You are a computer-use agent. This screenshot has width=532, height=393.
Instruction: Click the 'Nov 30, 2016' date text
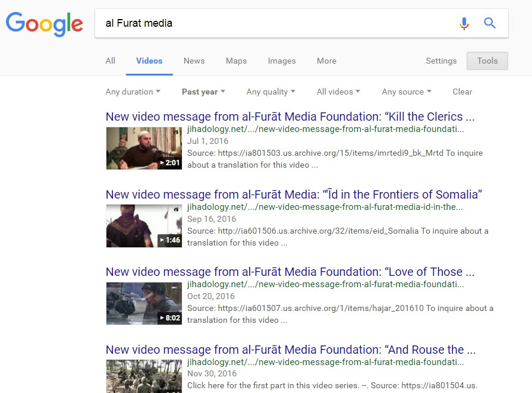[212, 373]
